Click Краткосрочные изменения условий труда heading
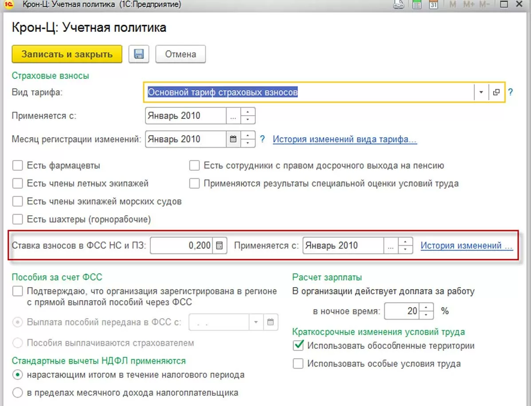 [x=379, y=332]
